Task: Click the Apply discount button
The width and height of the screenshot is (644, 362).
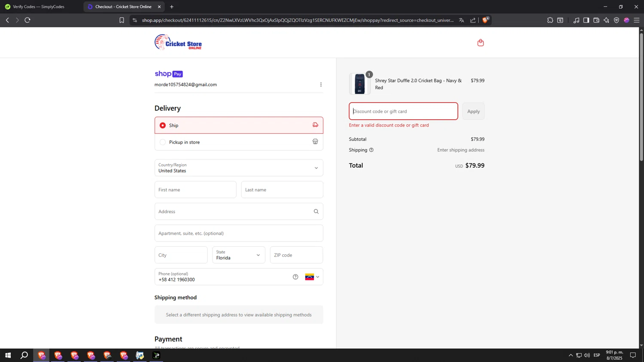Action: point(474,111)
